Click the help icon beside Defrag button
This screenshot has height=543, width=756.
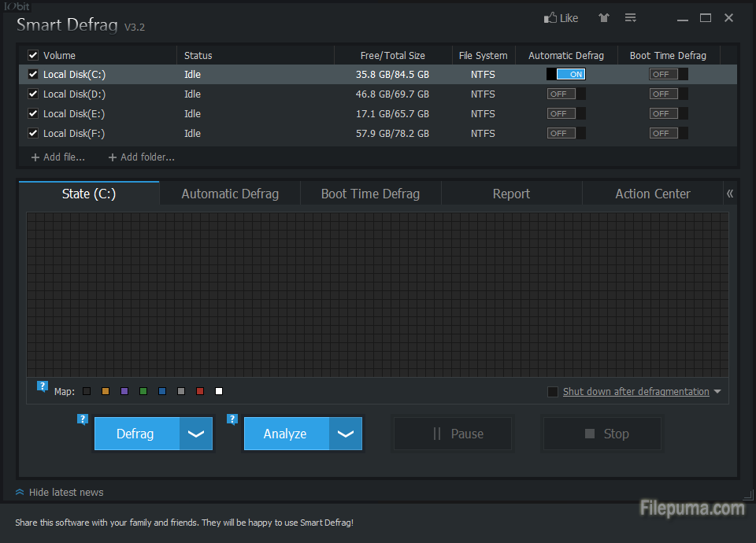pos(83,419)
